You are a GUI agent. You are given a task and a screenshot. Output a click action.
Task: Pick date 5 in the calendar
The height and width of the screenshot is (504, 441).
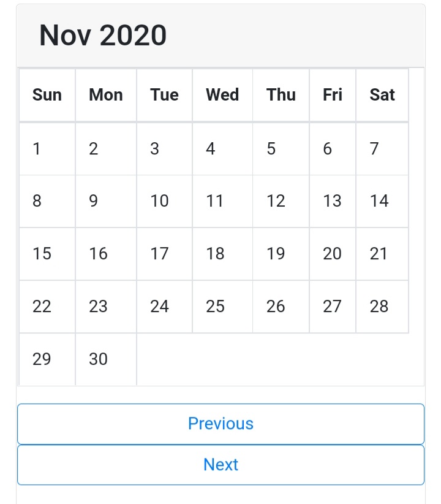click(x=271, y=149)
